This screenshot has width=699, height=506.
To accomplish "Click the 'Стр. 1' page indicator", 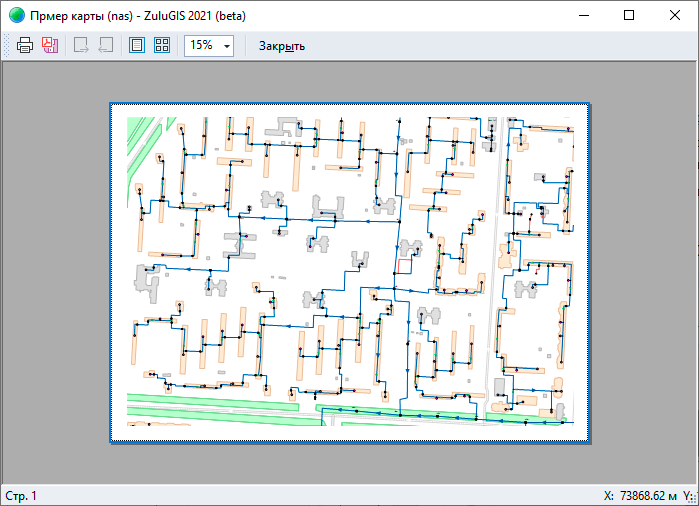I will (x=21, y=496).
